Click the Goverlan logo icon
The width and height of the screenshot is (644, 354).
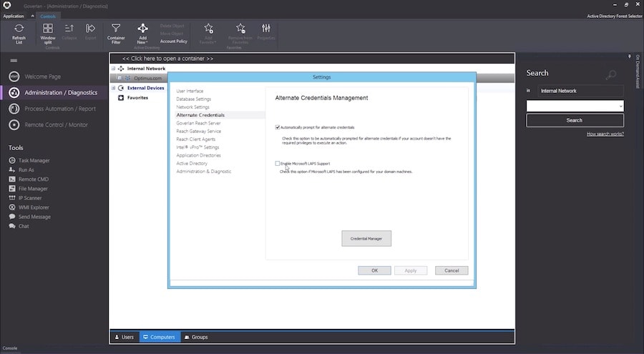7,5
